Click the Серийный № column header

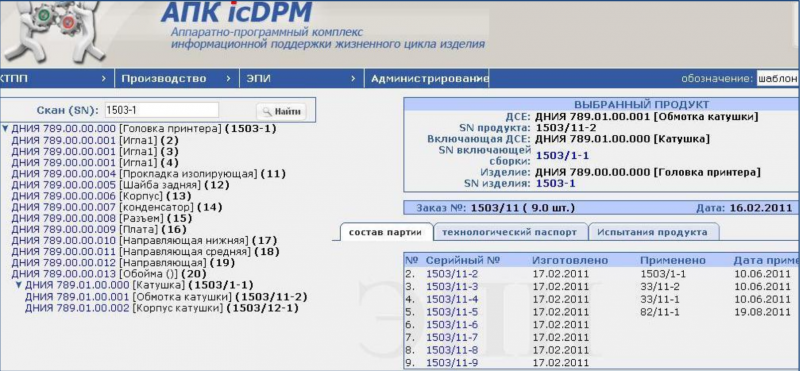(463, 260)
